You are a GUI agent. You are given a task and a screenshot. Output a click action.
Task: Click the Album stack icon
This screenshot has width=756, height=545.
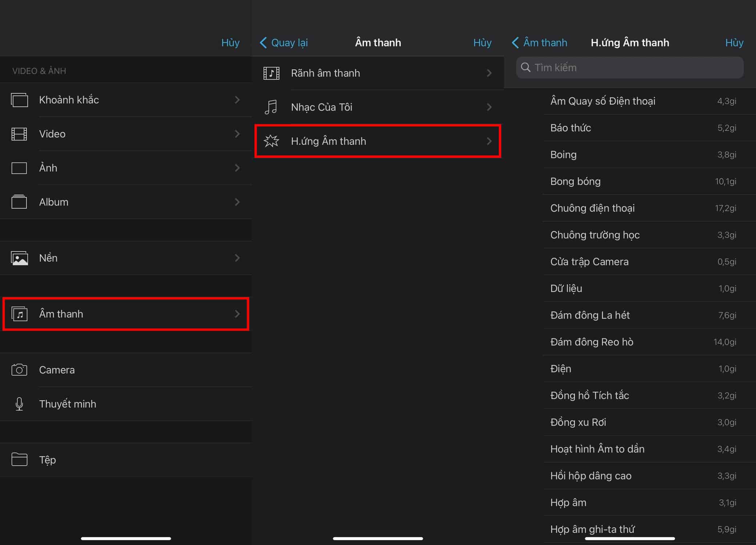coord(19,202)
